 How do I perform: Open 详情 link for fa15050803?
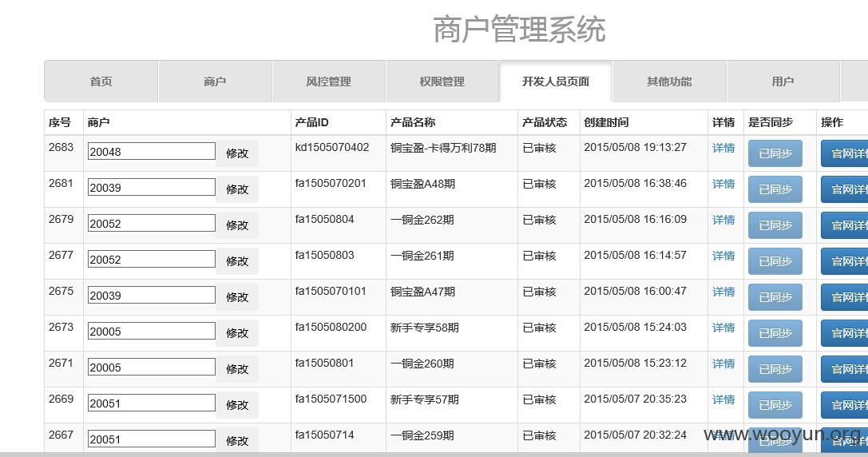tap(723, 256)
